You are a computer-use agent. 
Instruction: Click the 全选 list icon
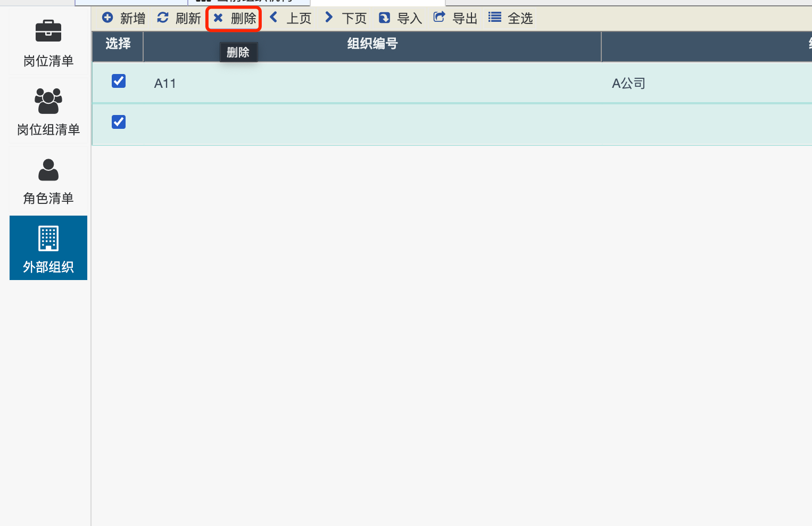click(x=495, y=18)
